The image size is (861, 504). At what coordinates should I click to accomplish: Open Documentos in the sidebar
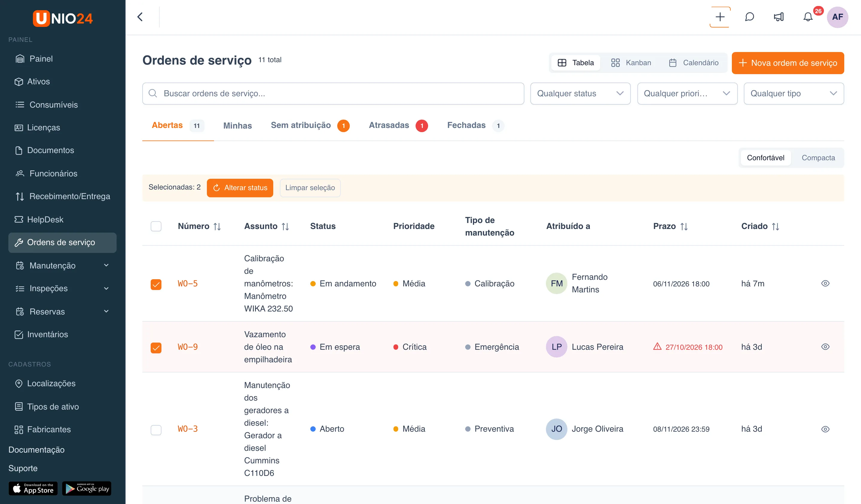click(62, 150)
